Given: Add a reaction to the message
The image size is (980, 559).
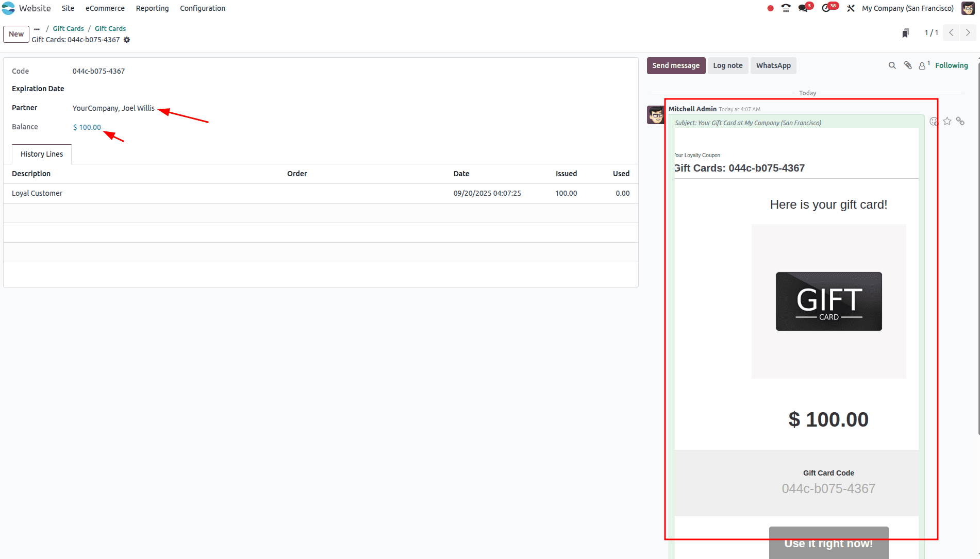Looking at the screenshot, I should point(934,122).
